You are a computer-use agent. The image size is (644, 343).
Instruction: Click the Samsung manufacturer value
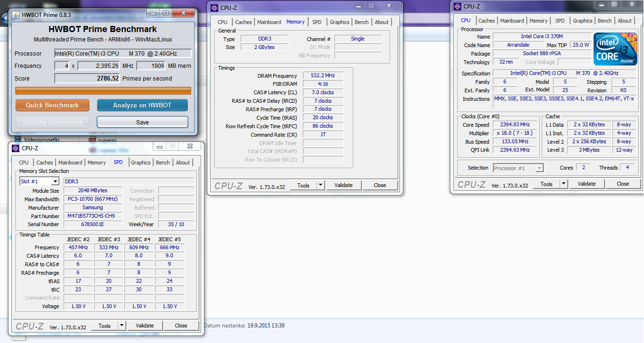click(x=93, y=208)
